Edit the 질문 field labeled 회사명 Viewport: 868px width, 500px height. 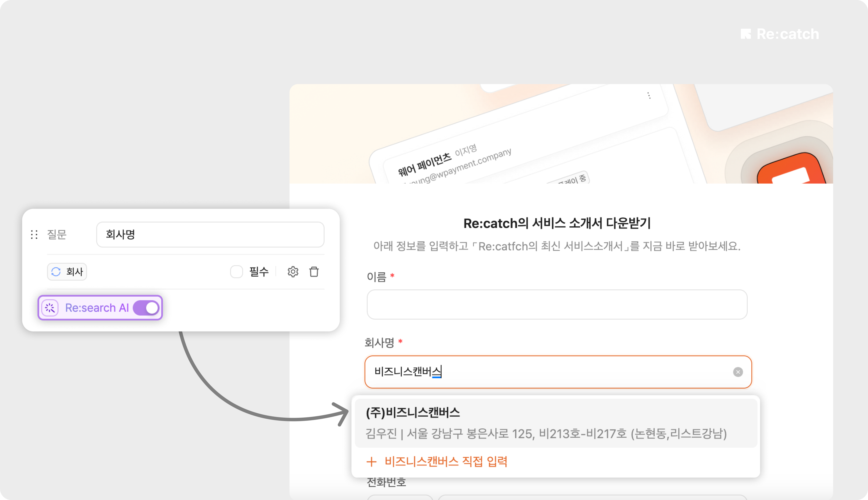pyautogui.click(x=210, y=234)
